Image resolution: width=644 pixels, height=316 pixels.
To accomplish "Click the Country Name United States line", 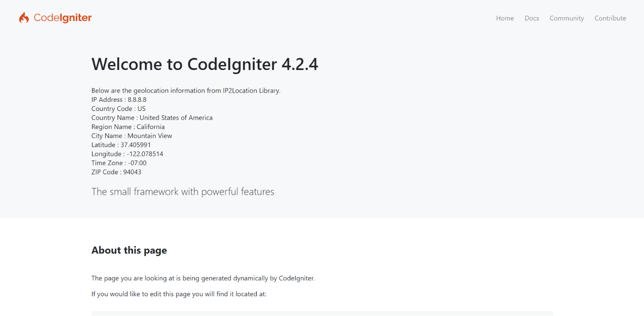I will [152, 118].
